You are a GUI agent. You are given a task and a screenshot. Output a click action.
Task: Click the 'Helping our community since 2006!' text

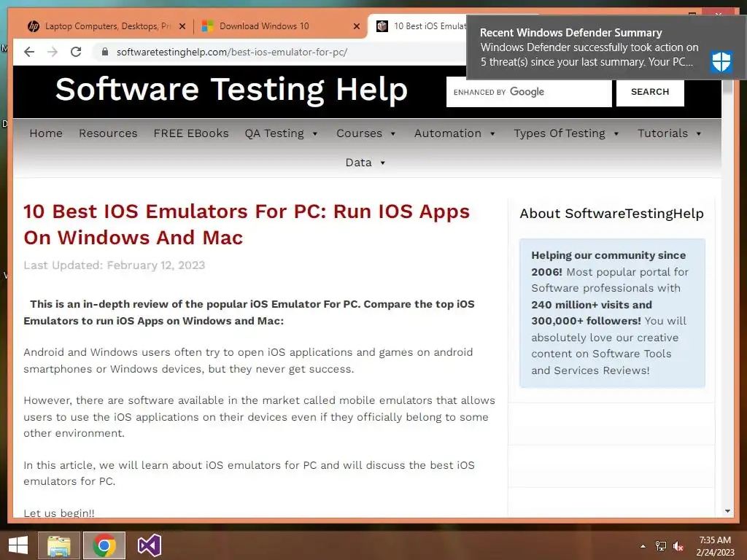click(x=608, y=263)
